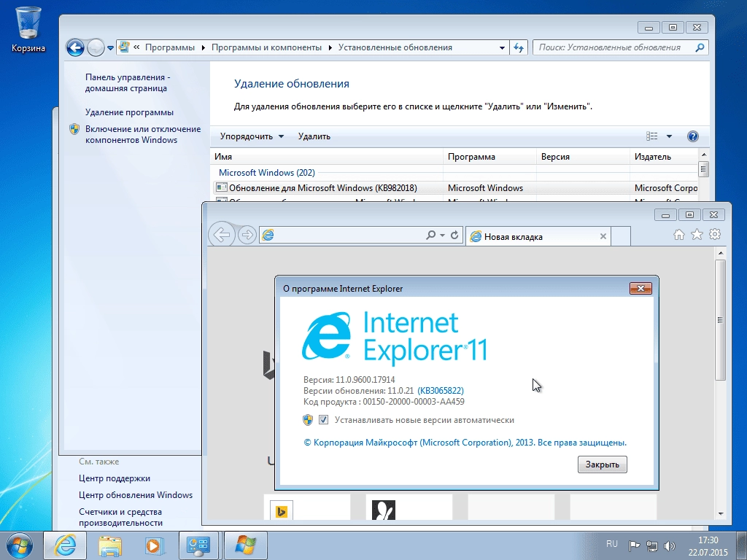Open «Удаление программы» link
Image resolution: width=747 pixels, height=560 pixels.
(x=129, y=112)
